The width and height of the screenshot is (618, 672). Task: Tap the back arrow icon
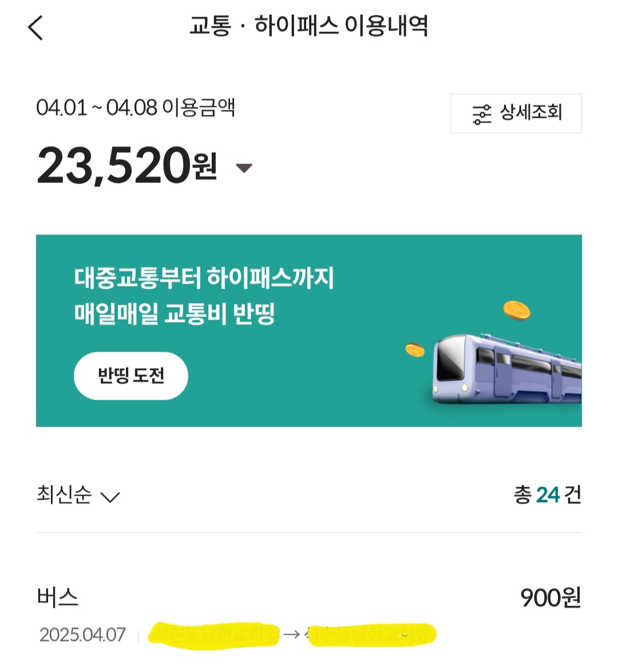click(35, 27)
